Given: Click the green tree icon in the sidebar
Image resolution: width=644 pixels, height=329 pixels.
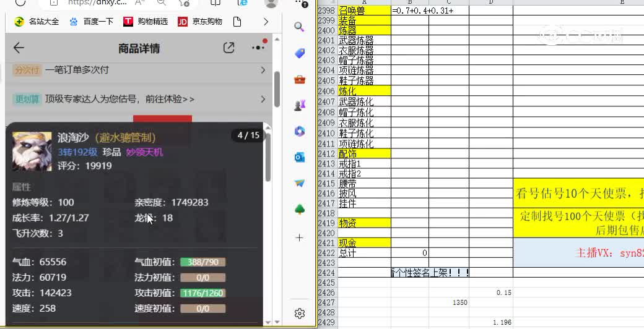Looking at the screenshot, I should coord(300,209).
